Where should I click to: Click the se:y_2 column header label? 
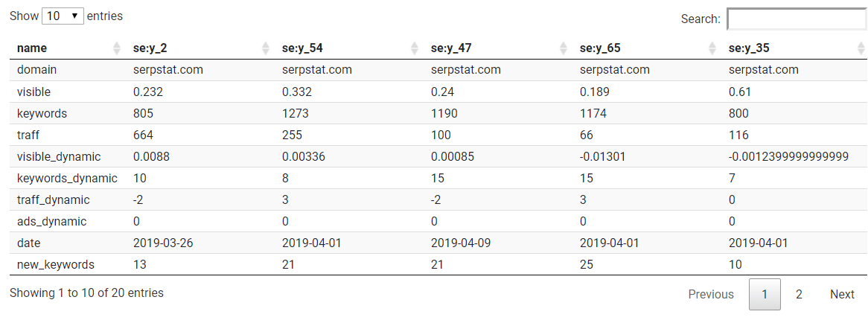(150, 48)
